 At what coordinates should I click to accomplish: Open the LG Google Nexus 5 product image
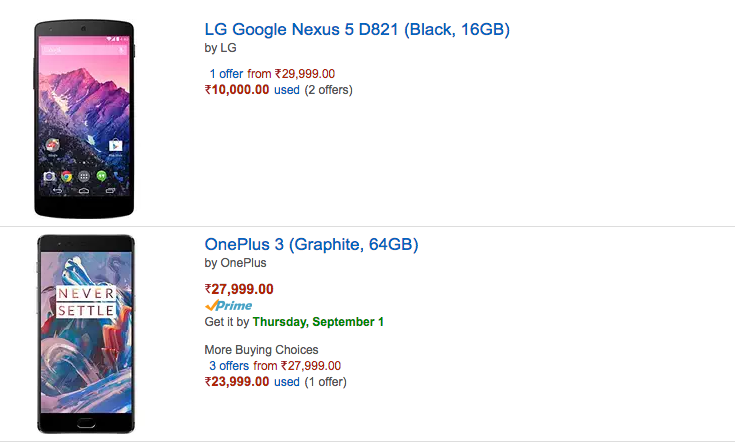tap(84, 119)
